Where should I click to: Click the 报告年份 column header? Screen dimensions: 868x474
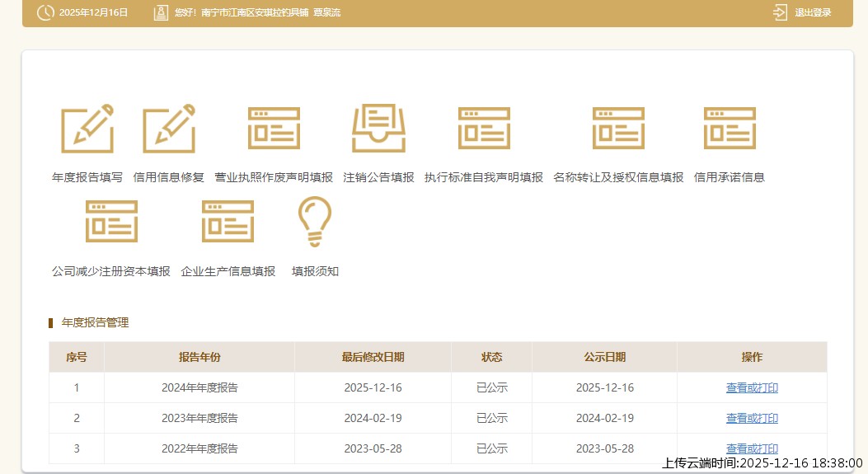(199, 357)
